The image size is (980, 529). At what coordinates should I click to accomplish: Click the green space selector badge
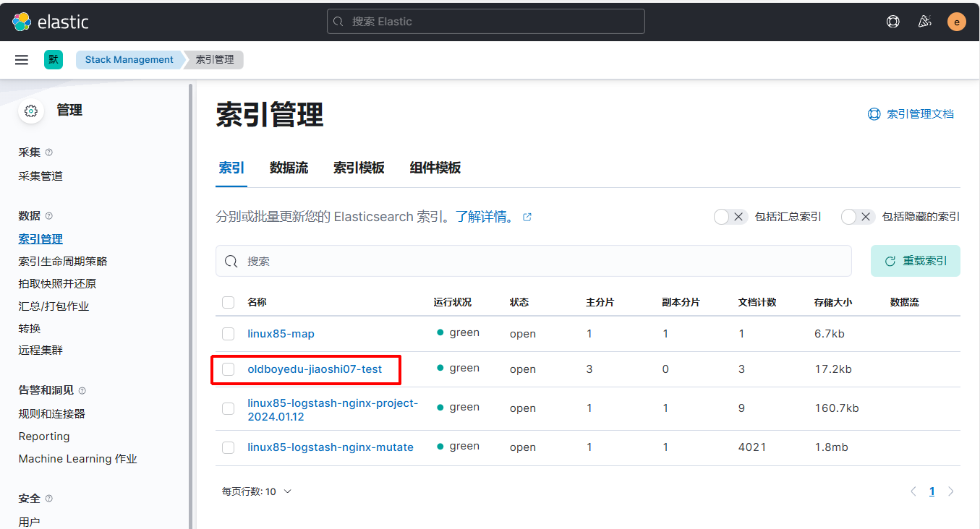click(54, 60)
